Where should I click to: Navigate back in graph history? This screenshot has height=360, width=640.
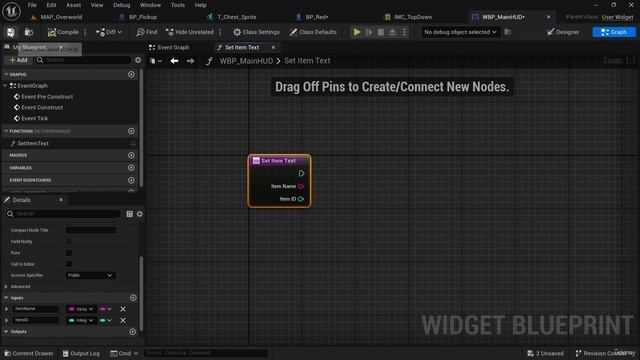pyautogui.click(x=174, y=61)
